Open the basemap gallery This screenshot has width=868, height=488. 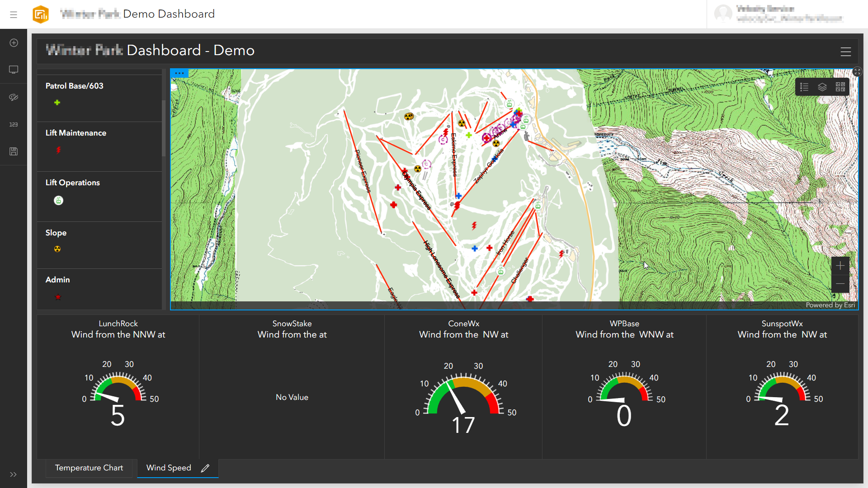point(840,87)
